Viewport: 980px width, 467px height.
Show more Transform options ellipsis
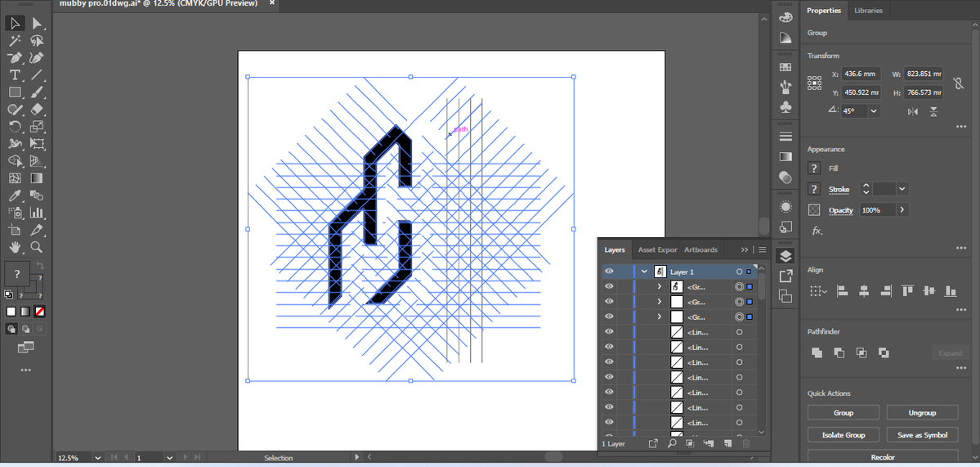click(961, 127)
